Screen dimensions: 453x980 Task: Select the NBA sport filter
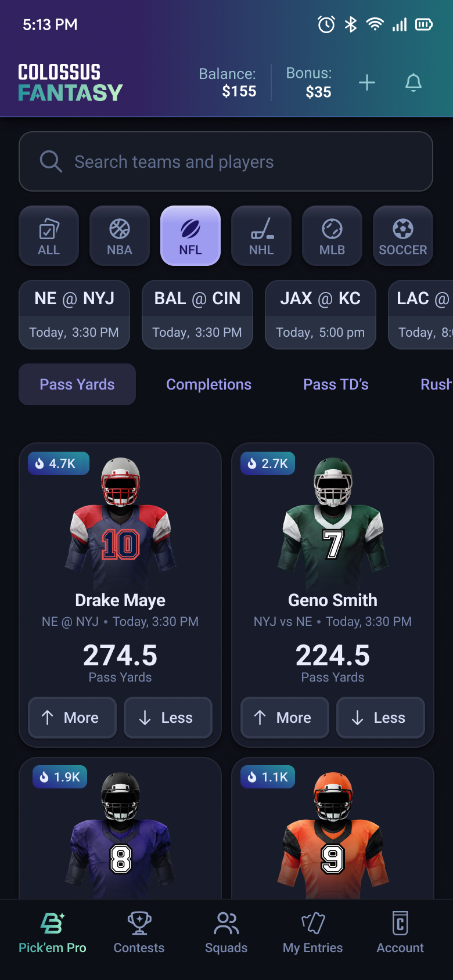tap(120, 236)
